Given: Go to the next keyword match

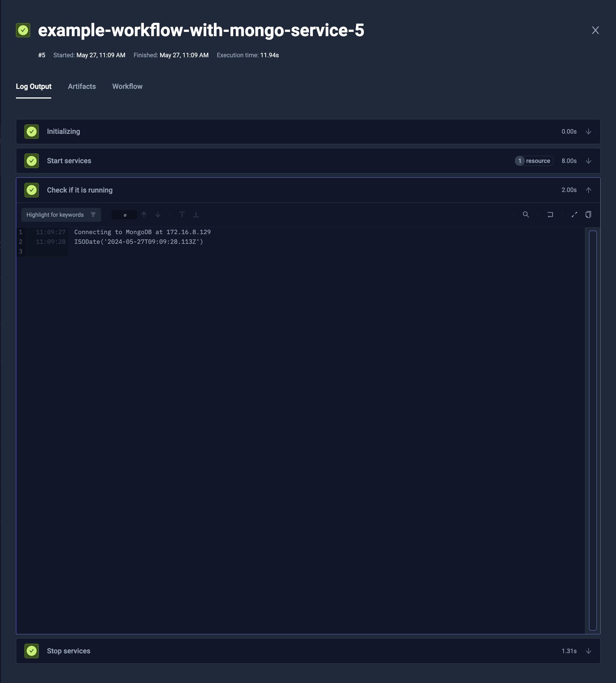Looking at the screenshot, I should pyautogui.click(x=157, y=214).
